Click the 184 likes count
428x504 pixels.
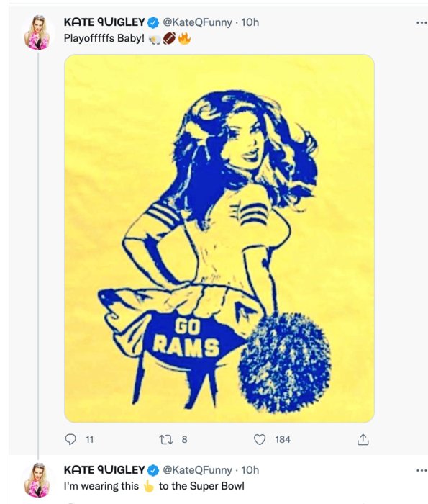tap(283, 439)
